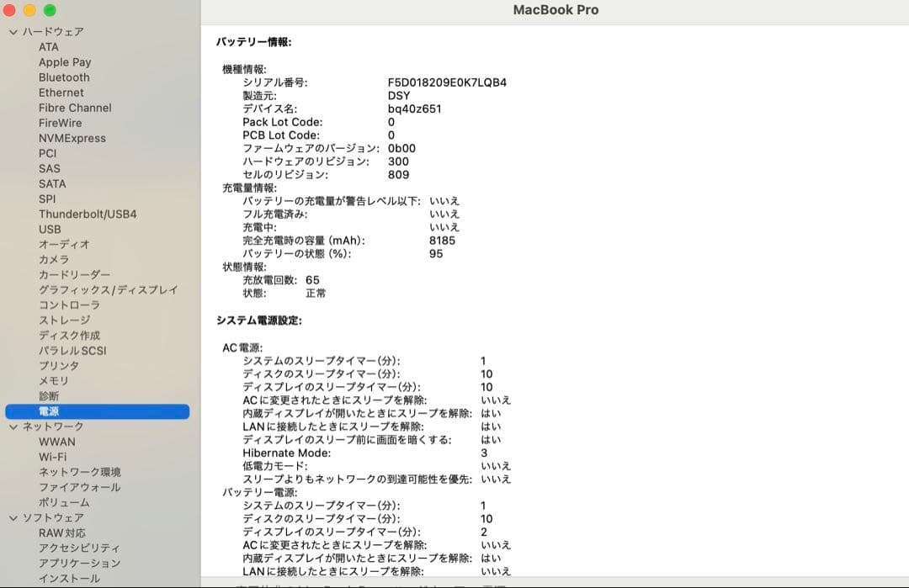This screenshot has width=909, height=588.
Task: Open 診断 (Diagnostics) information
Action: click(x=47, y=396)
